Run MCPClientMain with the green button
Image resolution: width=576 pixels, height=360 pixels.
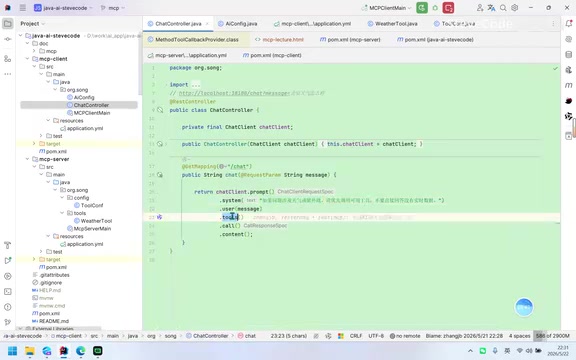(x=422, y=8)
